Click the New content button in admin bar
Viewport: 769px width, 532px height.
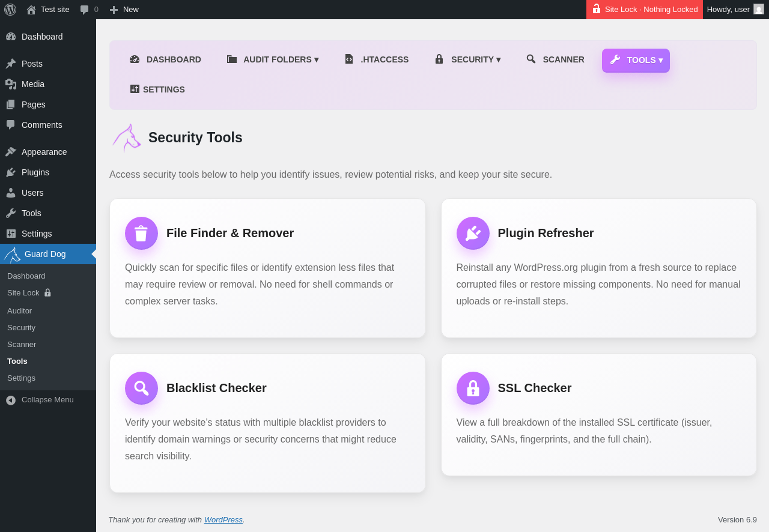point(124,10)
